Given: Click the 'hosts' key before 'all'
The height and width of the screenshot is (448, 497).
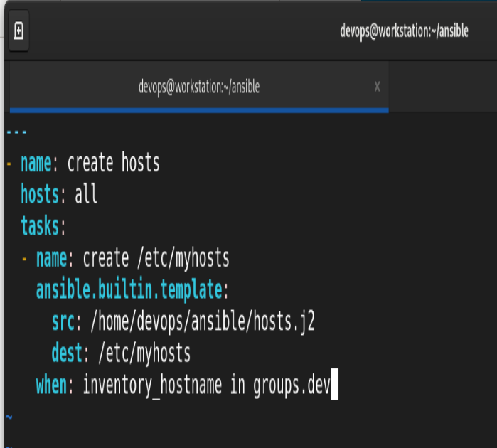Looking at the screenshot, I should [x=40, y=194].
